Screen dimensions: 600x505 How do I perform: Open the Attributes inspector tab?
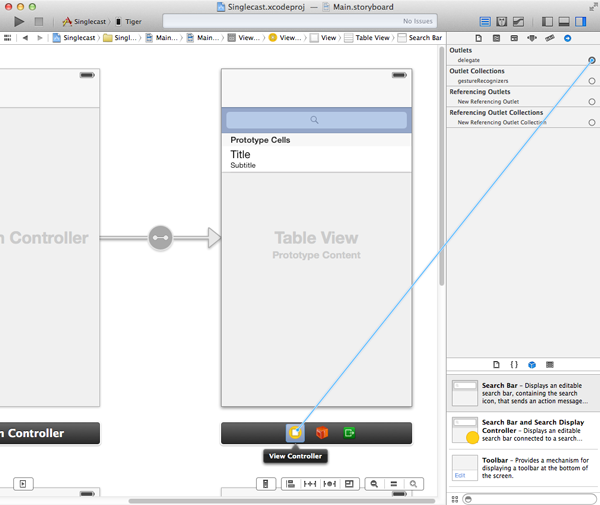pyautogui.click(x=532, y=38)
